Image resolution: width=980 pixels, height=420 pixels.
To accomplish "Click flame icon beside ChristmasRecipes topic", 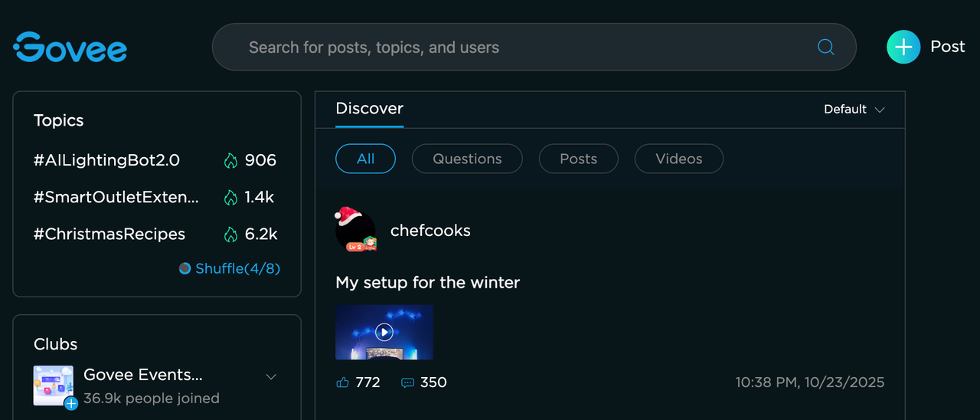I will [x=230, y=235].
